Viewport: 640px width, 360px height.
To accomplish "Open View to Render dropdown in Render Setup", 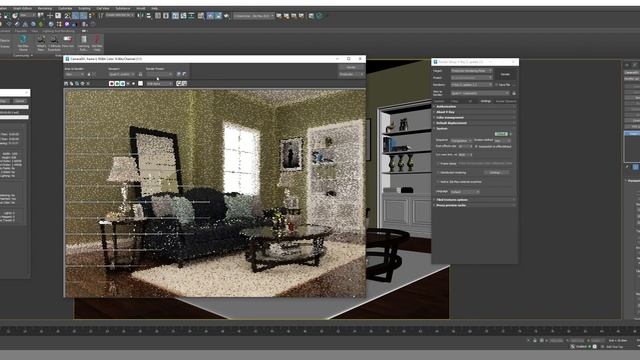I will [480, 93].
